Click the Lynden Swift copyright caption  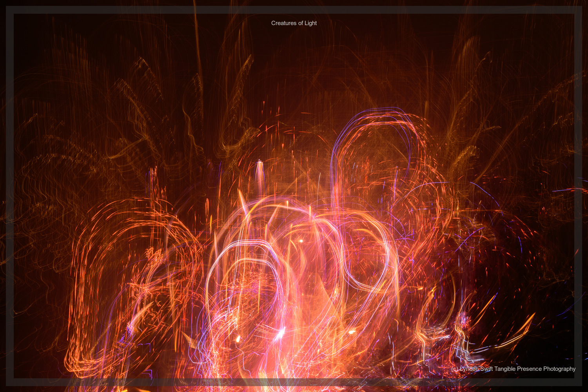[x=513, y=369]
